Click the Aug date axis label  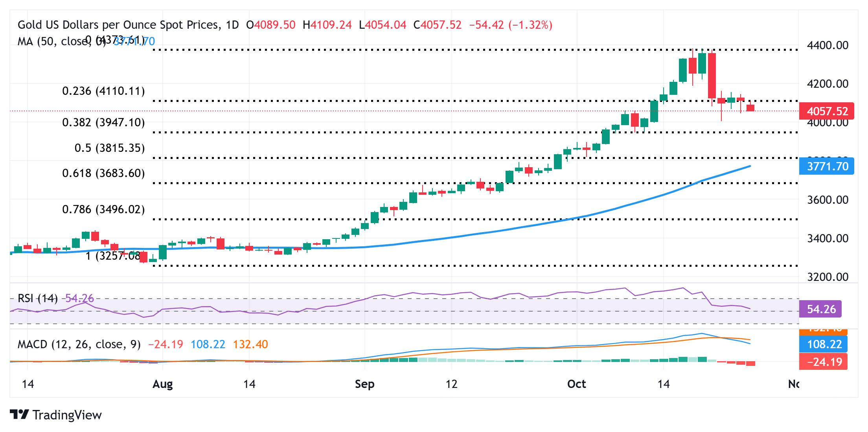[x=162, y=384]
